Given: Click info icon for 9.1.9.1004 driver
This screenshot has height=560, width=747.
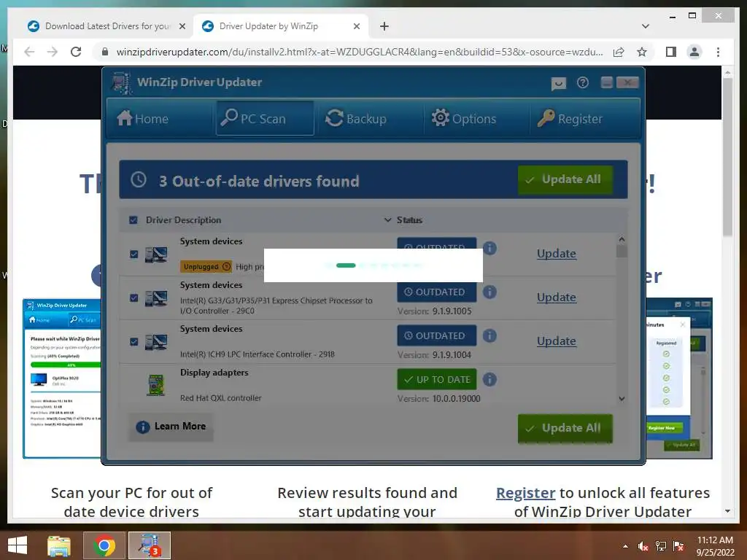Looking at the screenshot, I should pos(489,335).
